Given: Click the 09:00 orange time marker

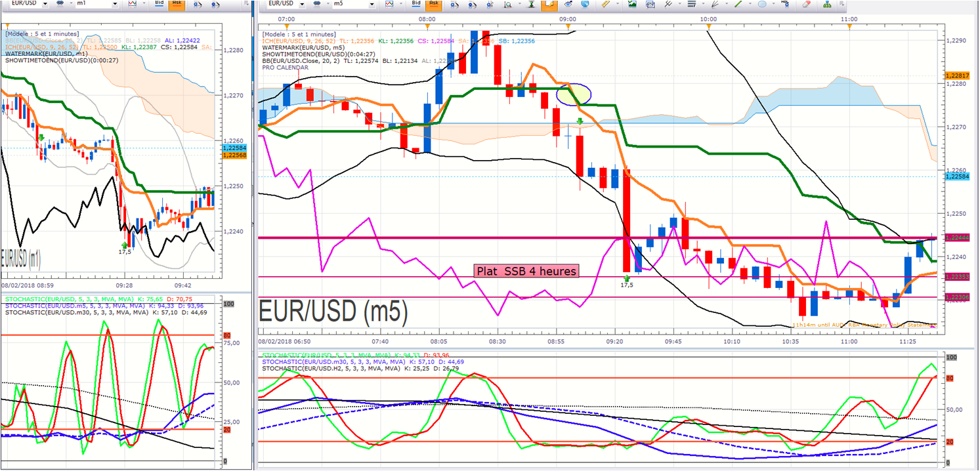Looking at the screenshot, I should tap(568, 26).
